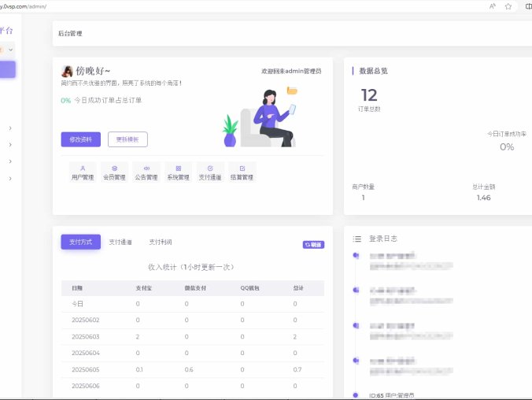This screenshot has width=532, height=400.
Task: Click the 订单总数 value 12
Action: (x=369, y=95)
